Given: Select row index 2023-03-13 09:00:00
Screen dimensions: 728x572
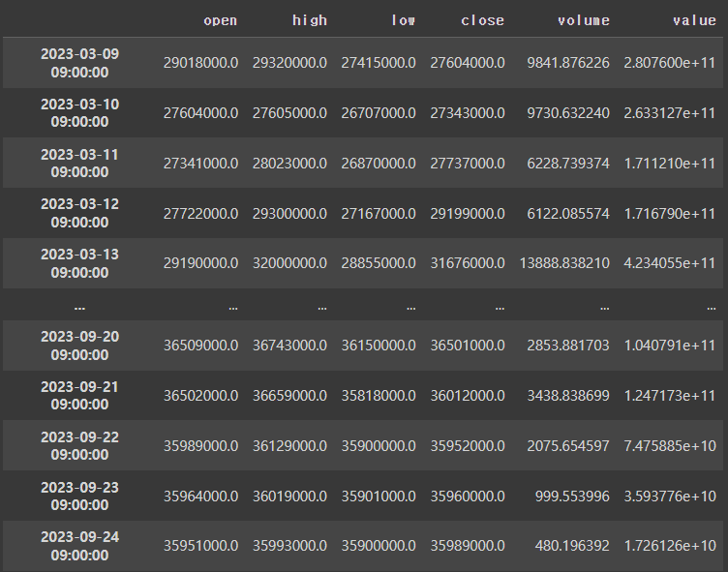Looking at the screenshot, I should [x=79, y=263].
